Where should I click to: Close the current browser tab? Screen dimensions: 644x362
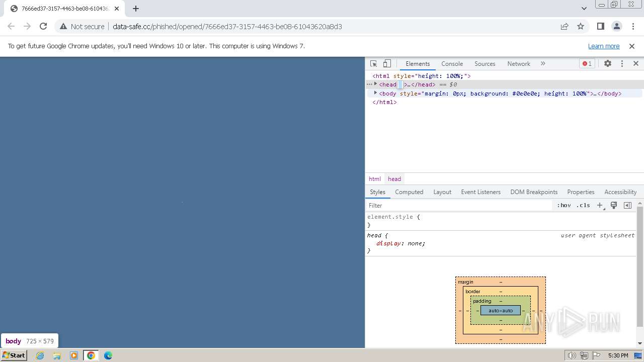pyautogui.click(x=117, y=9)
